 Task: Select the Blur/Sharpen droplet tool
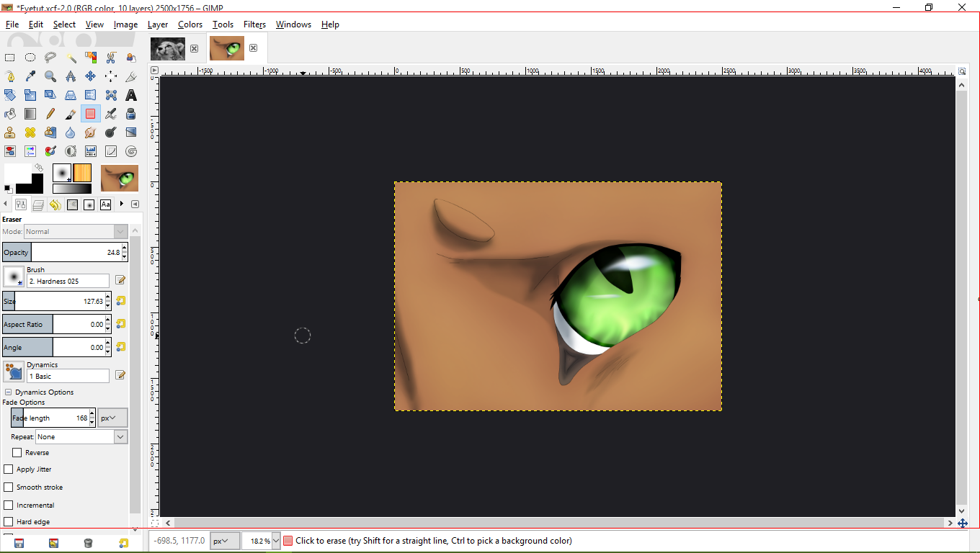(x=71, y=132)
